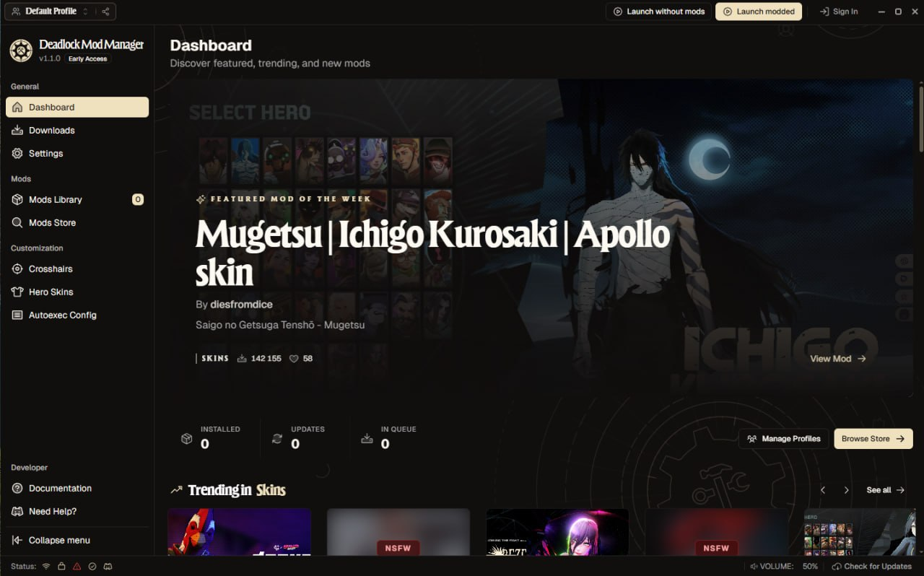The image size is (924, 576).
Task: Click the main page vertical scrollbar
Action: (921, 119)
